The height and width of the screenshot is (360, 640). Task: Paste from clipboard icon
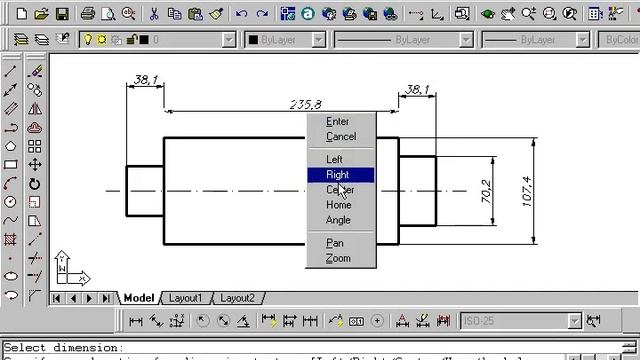[196, 14]
